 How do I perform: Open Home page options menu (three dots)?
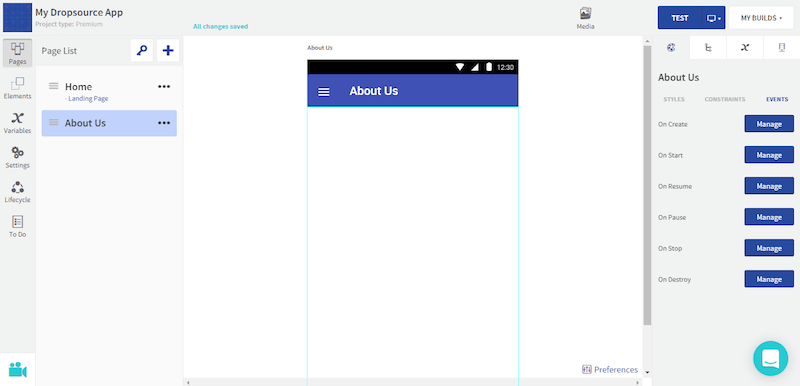[164, 87]
